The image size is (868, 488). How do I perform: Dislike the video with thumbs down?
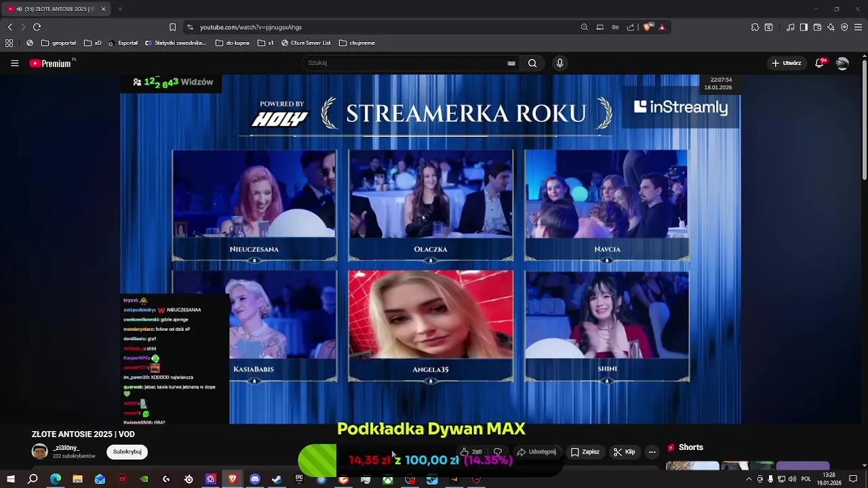(498, 452)
